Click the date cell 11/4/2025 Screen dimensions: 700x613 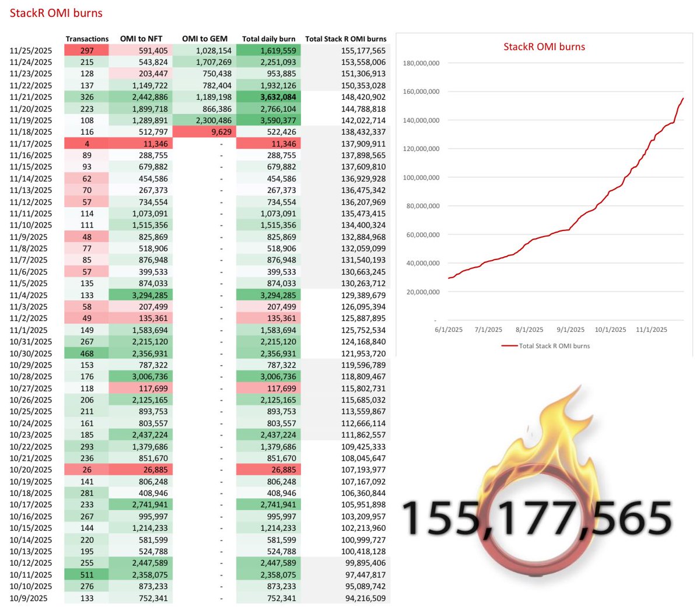click(29, 295)
